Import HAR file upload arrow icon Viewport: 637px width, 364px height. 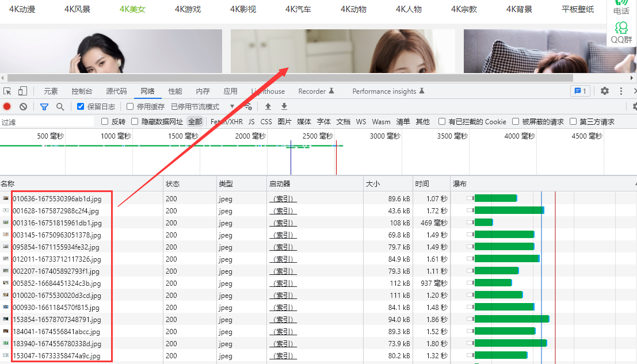(x=268, y=107)
